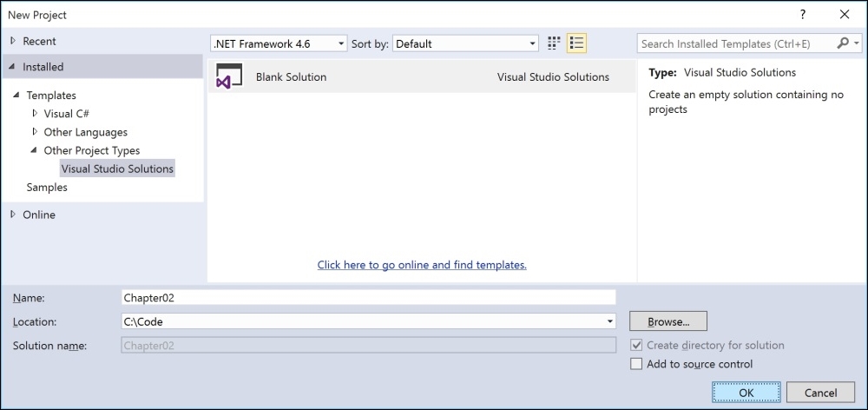This screenshot has width=868, height=410.
Task: Open the Location path dropdown arrow
Action: 610,321
